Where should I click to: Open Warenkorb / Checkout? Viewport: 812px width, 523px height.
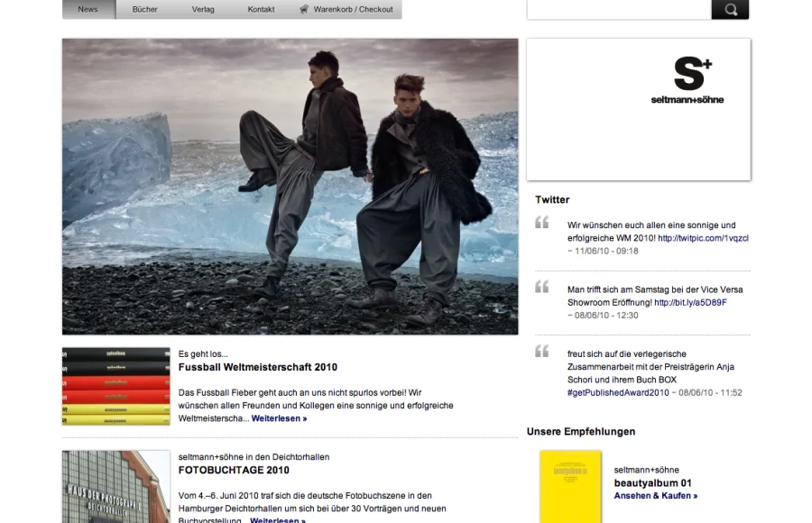[353, 10]
